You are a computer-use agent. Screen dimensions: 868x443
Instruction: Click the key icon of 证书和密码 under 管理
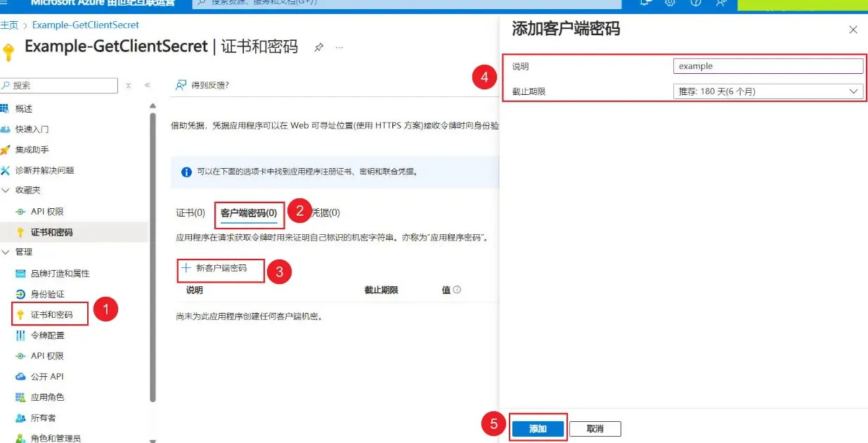[20, 314]
